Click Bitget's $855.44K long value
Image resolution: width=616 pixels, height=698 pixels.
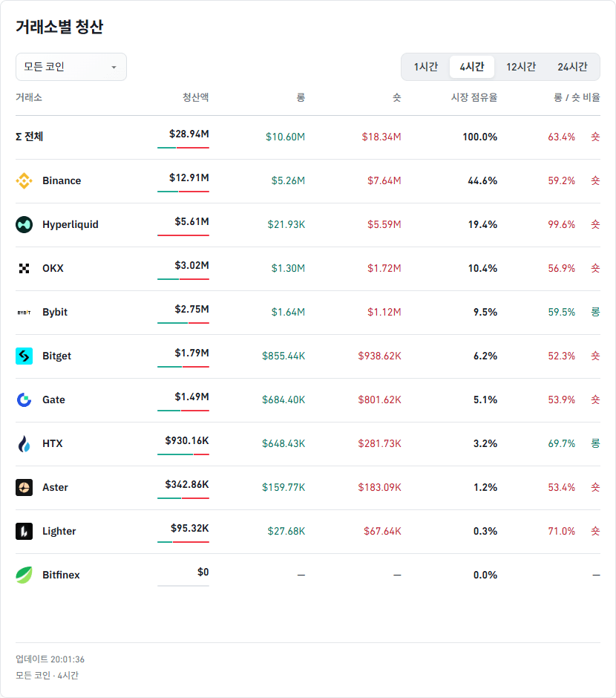pyautogui.click(x=284, y=356)
